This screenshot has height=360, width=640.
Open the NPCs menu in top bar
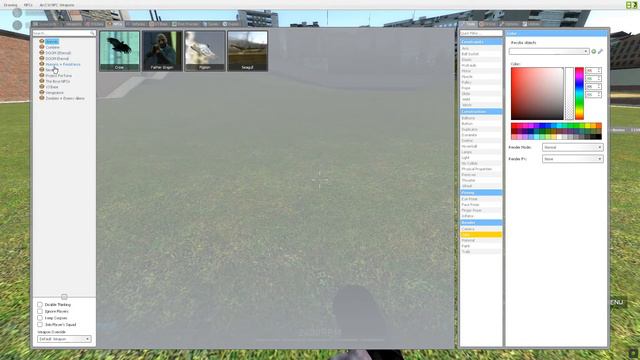28,5
